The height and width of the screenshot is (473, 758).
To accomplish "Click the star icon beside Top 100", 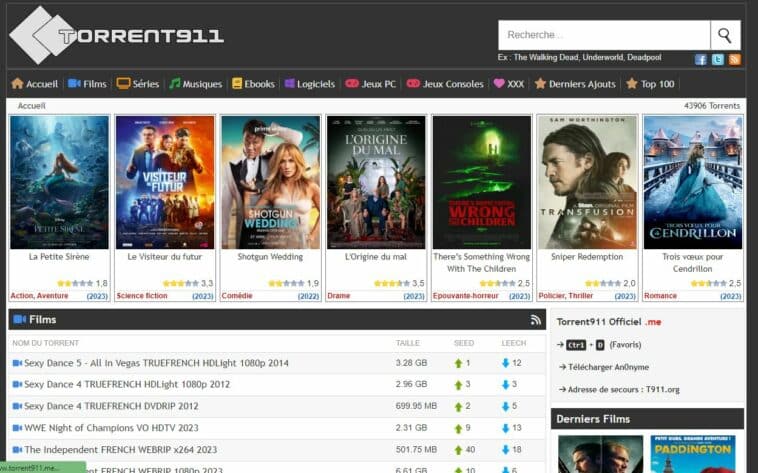I will click(x=631, y=84).
